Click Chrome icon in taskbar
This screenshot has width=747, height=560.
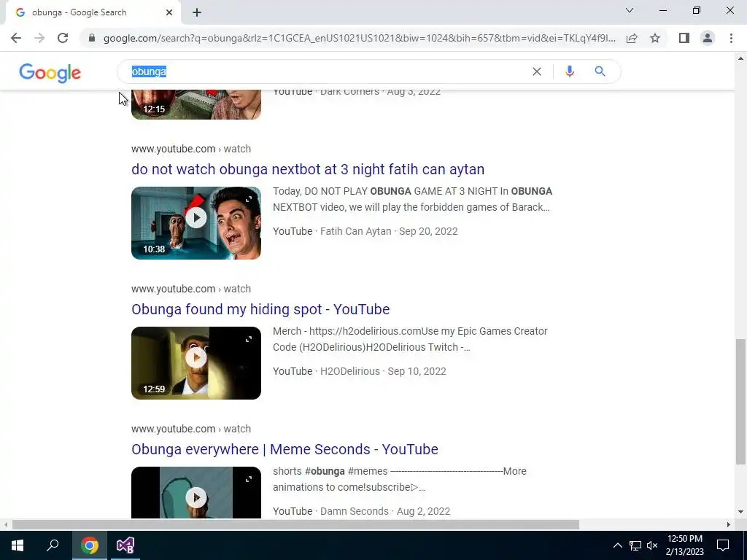click(90, 545)
